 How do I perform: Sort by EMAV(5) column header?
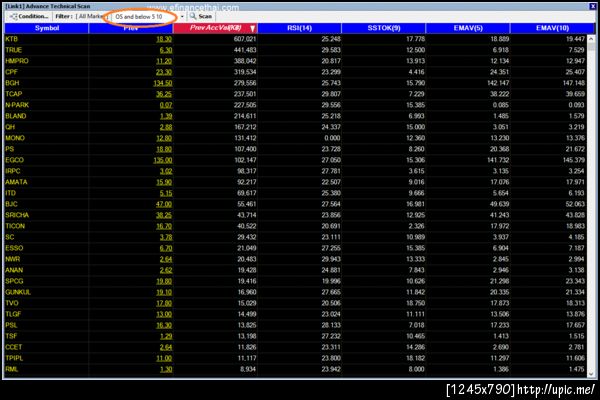click(468, 28)
